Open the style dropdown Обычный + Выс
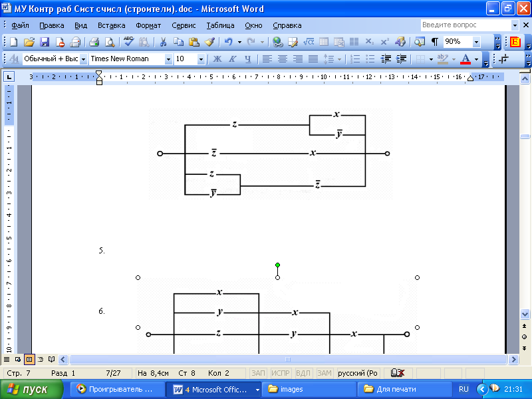Screen dimensions: 532x399 83,59
